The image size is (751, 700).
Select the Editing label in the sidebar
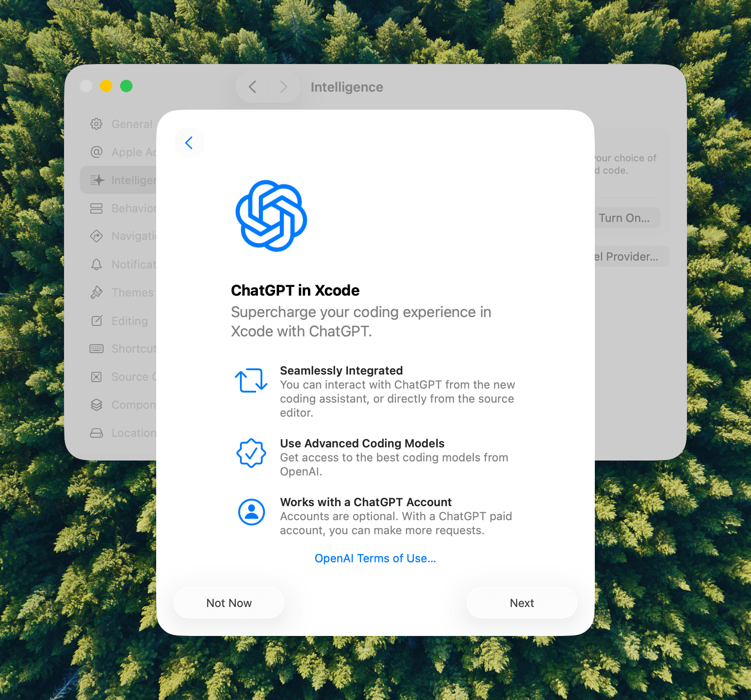coord(130,321)
